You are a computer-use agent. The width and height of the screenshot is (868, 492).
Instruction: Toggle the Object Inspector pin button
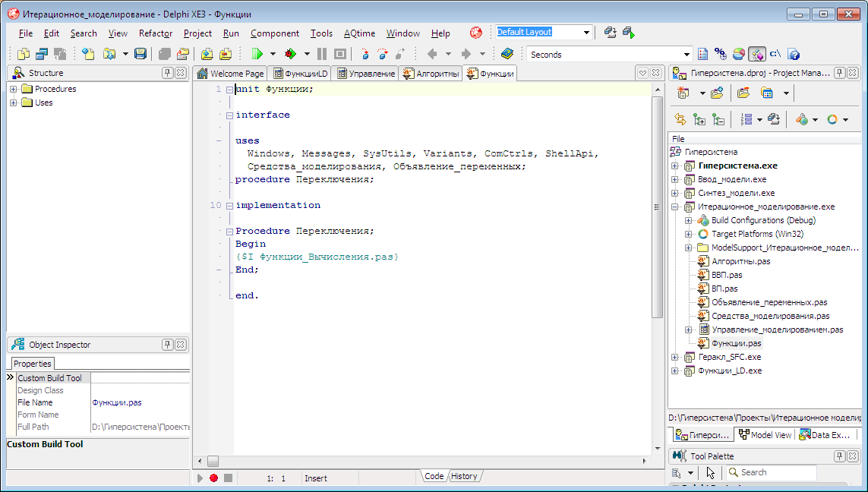pyautogui.click(x=168, y=345)
